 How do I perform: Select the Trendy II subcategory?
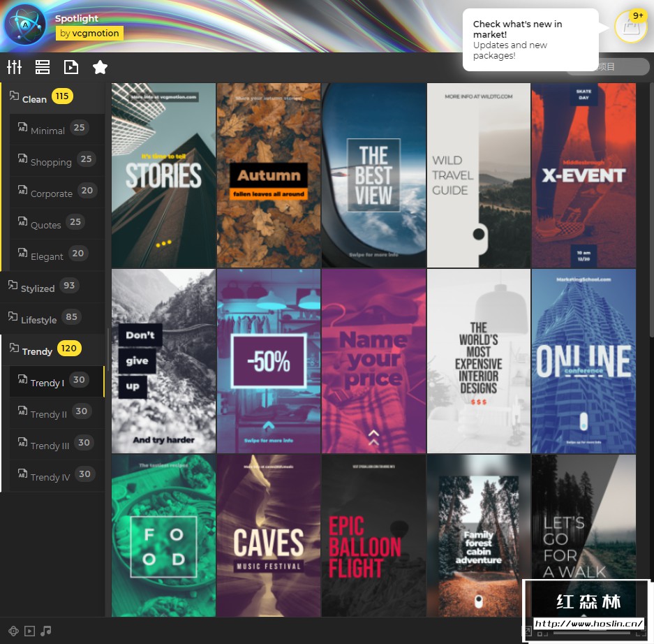(x=57, y=413)
